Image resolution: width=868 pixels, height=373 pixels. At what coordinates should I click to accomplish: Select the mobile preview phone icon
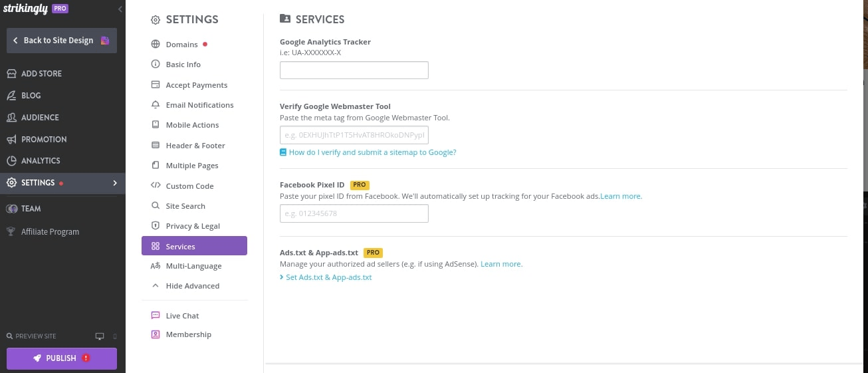[114, 336]
